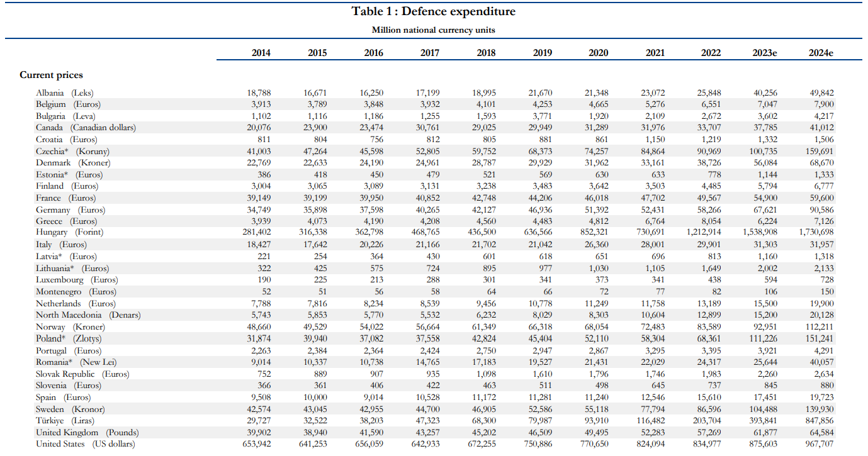Click the 'Romania* (New Lei)' row label
The width and height of the screenshot is (868, 456).
(76, 362)
